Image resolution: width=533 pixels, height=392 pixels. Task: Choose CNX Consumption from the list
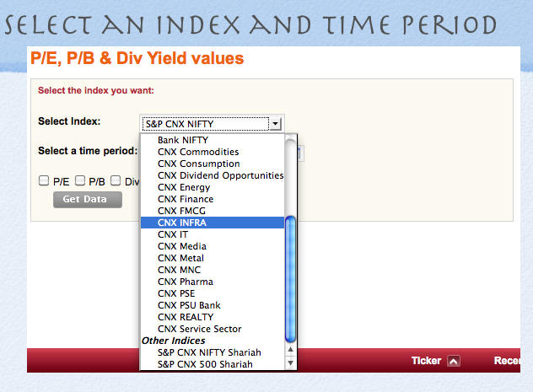213,164
